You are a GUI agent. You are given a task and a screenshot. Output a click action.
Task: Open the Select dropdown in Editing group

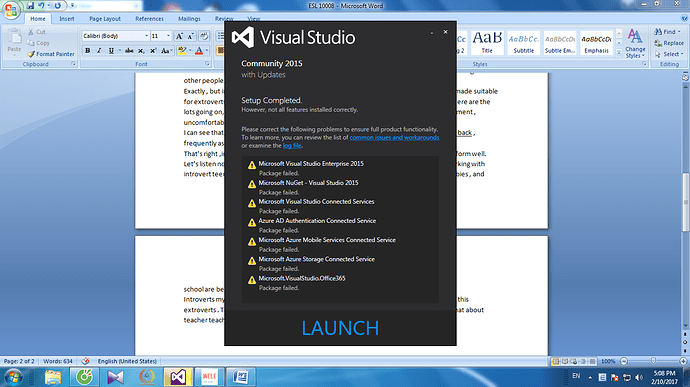coord(669,54)
